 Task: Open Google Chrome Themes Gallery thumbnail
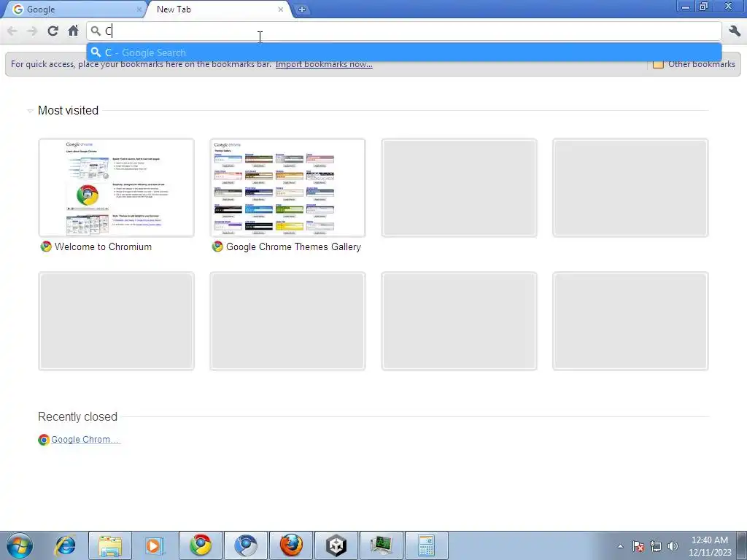pos(287,187)
